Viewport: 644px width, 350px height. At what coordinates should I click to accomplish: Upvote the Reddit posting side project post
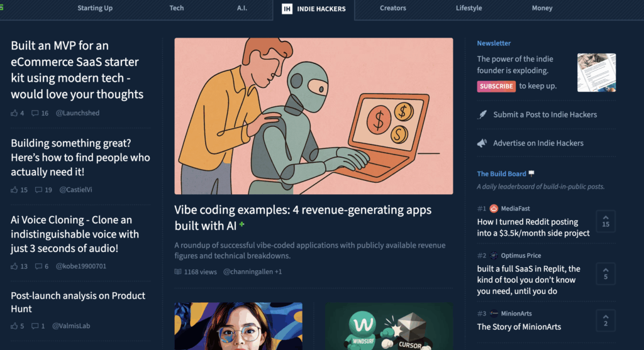(606, 221)
